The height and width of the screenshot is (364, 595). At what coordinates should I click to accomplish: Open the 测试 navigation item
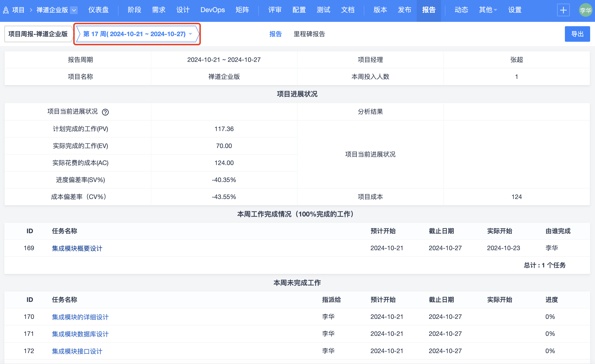323,10
